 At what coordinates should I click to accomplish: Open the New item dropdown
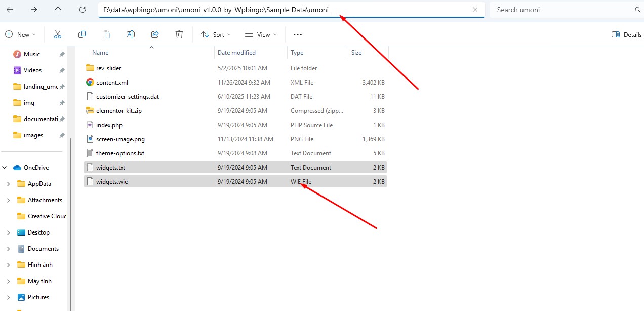coord(20,34)
